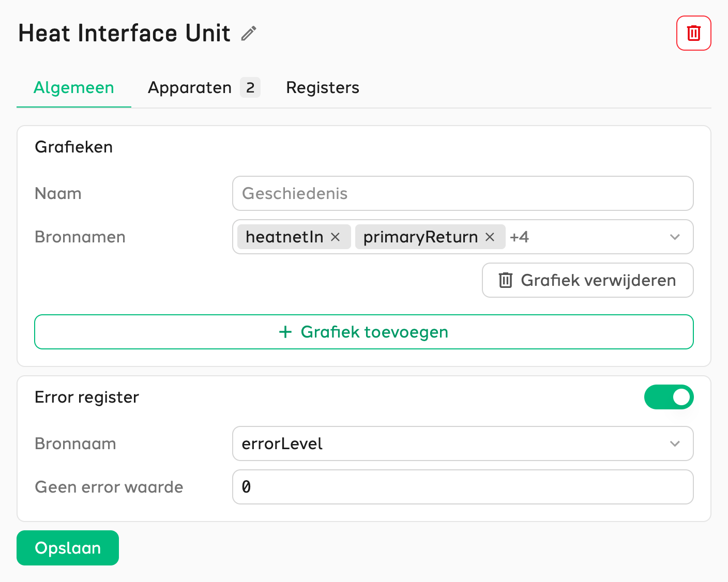Click the Grafiek verwijderen button
Screen dimensions: 728x582
click(x=588, y=280)
